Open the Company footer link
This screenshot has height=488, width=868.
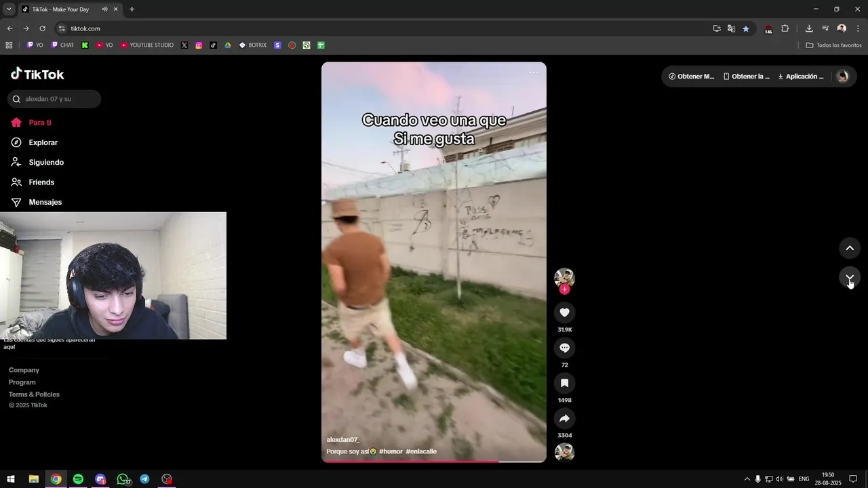click(x=24, y=370)
